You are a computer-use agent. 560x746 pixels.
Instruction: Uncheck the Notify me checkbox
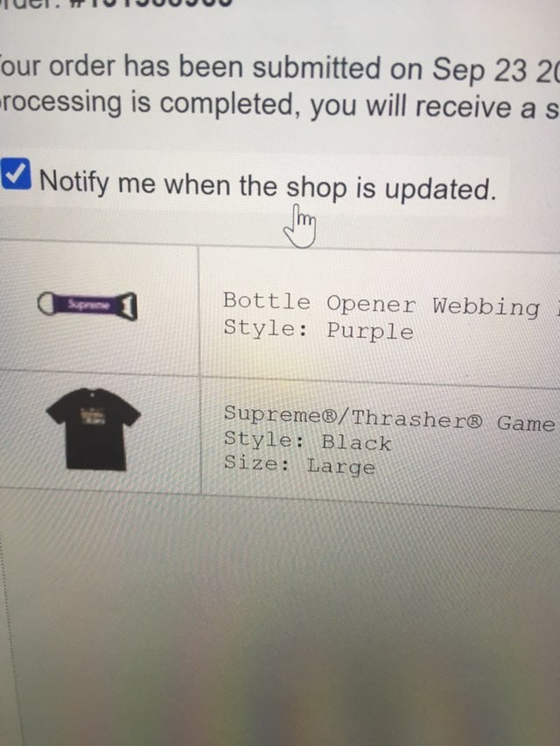tap(16, 173)
